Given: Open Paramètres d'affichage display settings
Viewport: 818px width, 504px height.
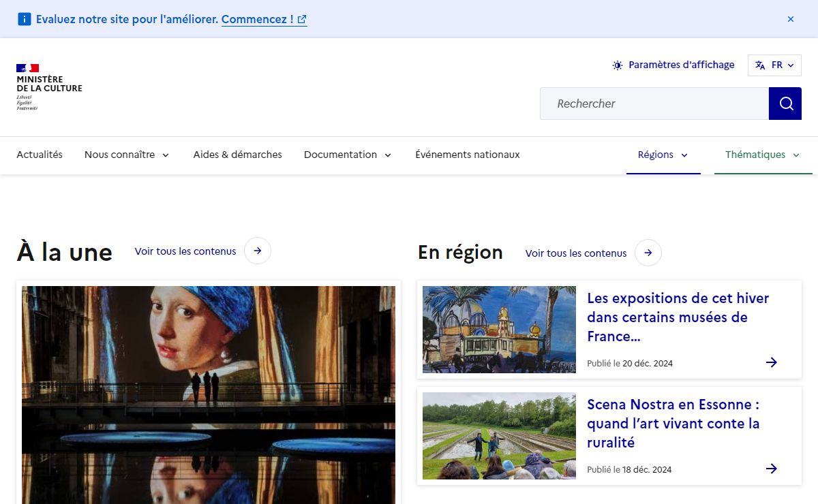Looking at the screenshot, I should [673, 65].
